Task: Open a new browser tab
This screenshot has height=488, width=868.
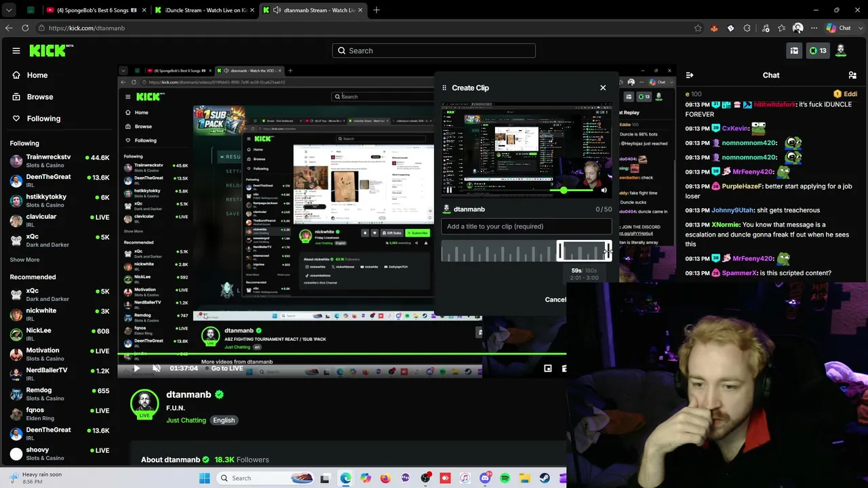Action: click(376, 10)
